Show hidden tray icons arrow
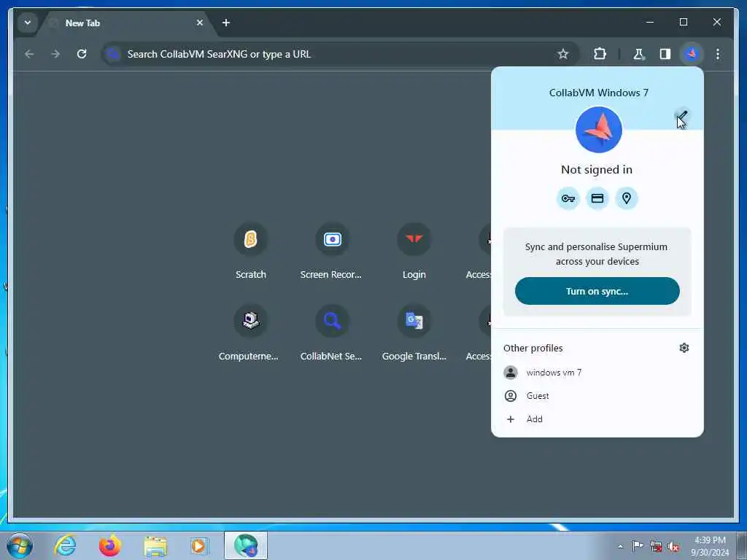The height and width of the screenshot is (560, 747). 620,546
